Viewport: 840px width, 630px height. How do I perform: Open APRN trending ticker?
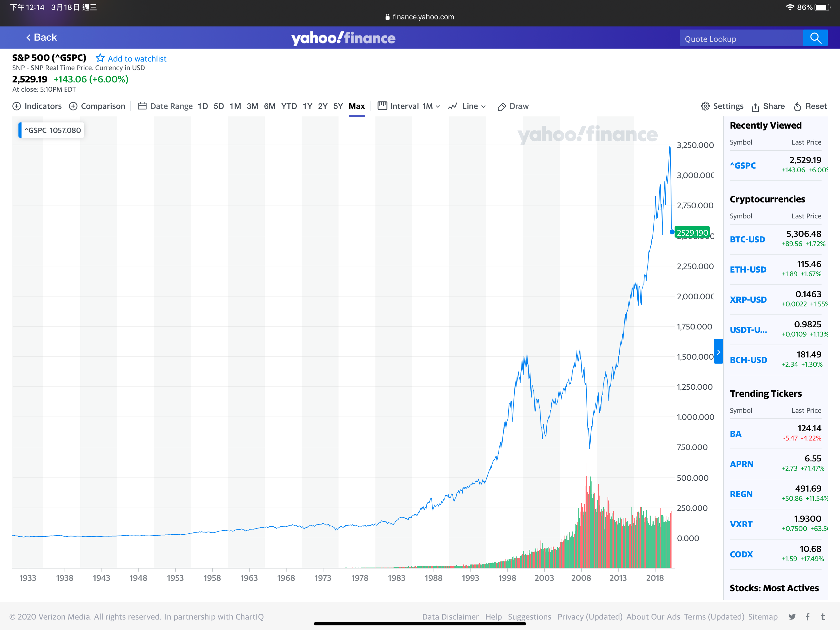coord(741,464)
